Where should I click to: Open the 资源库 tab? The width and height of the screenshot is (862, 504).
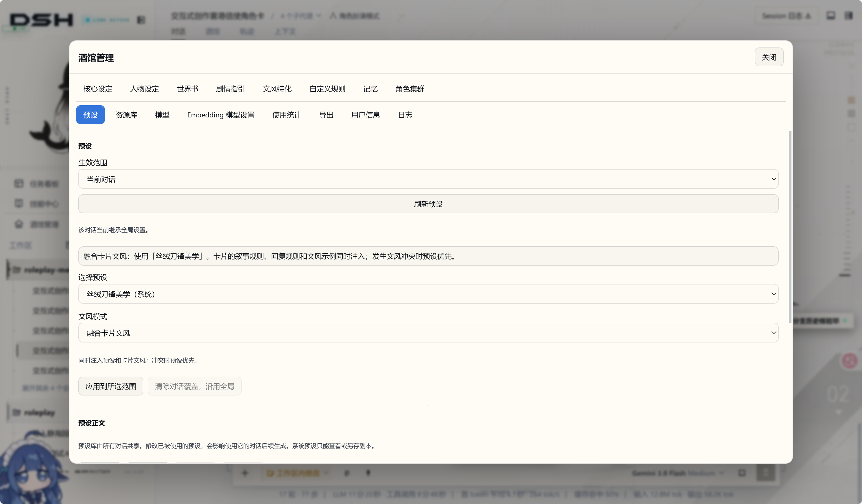pos(126,115)
